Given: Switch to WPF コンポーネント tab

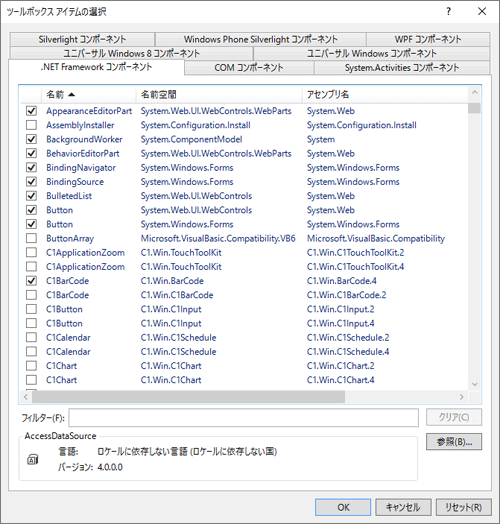Looking at the screenshot, I should 428,39.
